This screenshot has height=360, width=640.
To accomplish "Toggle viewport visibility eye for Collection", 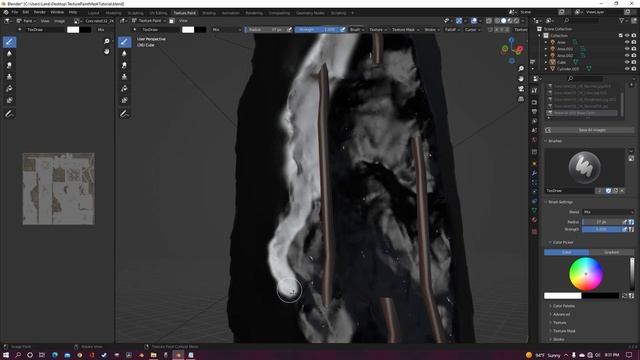I will [627, 36].
